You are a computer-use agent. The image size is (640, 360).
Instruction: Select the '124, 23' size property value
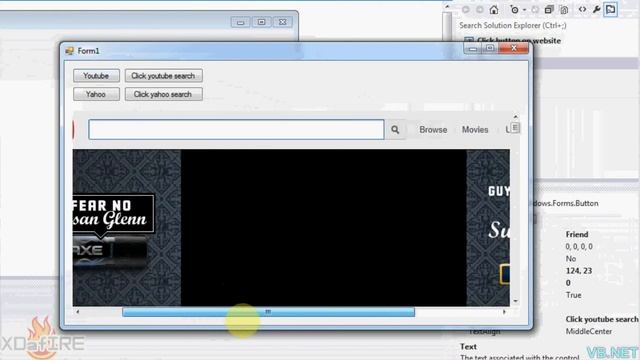click(x=579, y=271)
